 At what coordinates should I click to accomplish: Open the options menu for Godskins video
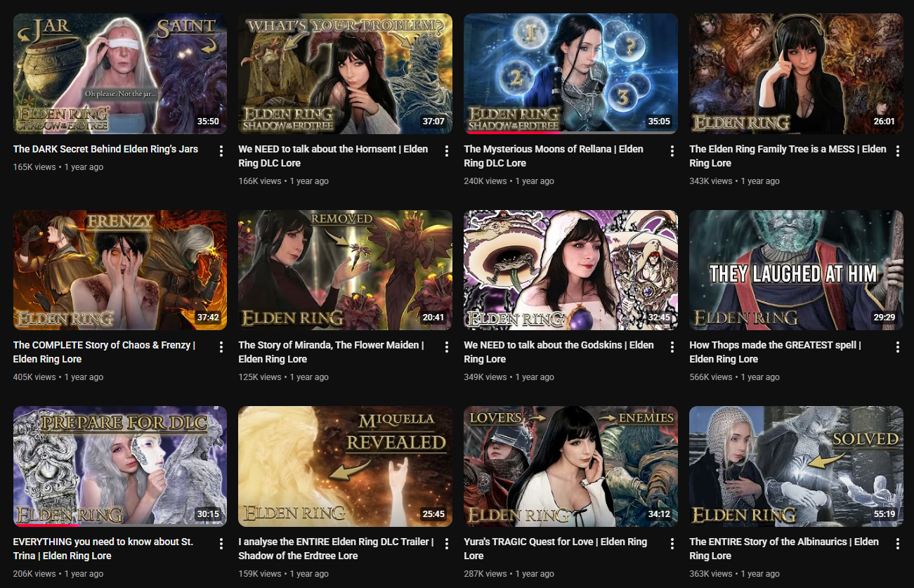[x=672, y=347]
